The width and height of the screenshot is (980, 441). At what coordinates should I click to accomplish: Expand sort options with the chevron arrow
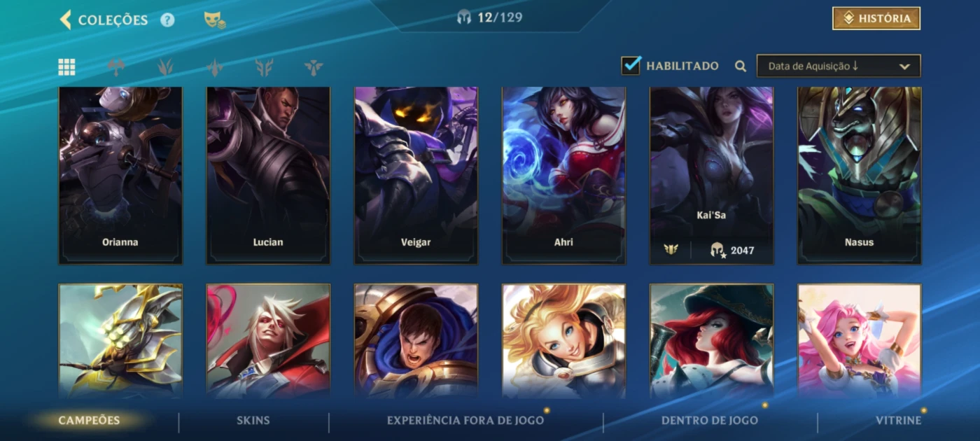click(x=904, y=66)
